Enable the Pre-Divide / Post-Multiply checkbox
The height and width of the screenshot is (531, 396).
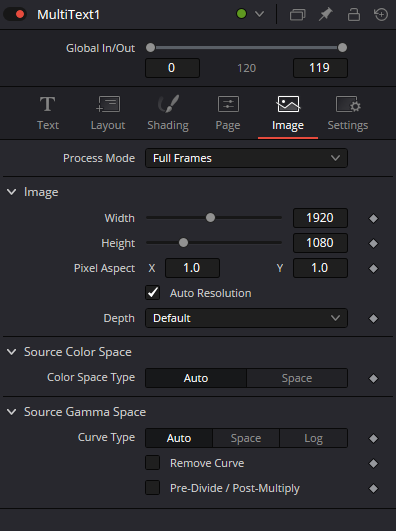pyautogui.click(x=152, y=488)
